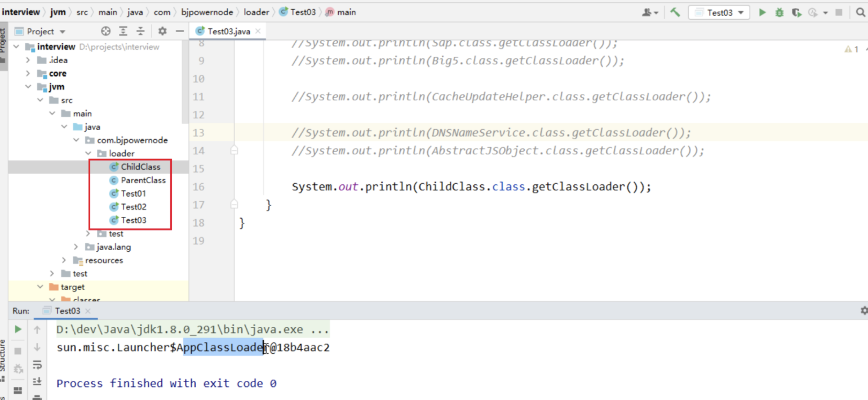This screenshot has height=400, width=868.
Task: Click the stop square in top toolbar
Action: [x=839, y=12]
